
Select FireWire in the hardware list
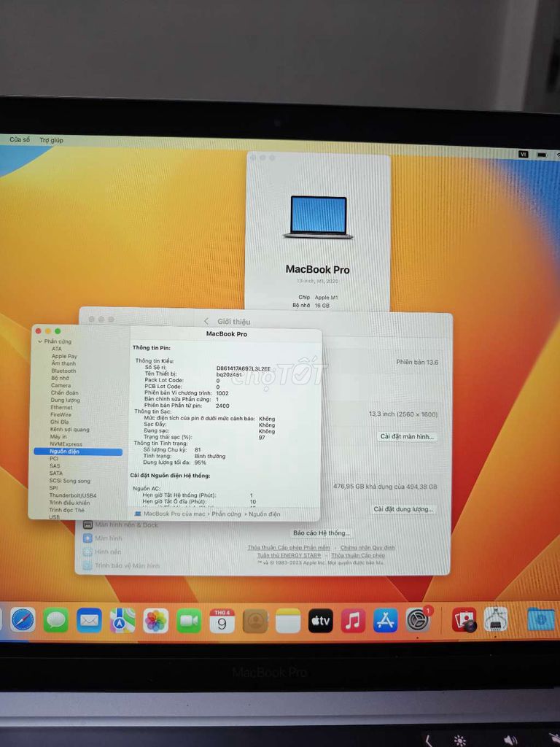point(61,414)
